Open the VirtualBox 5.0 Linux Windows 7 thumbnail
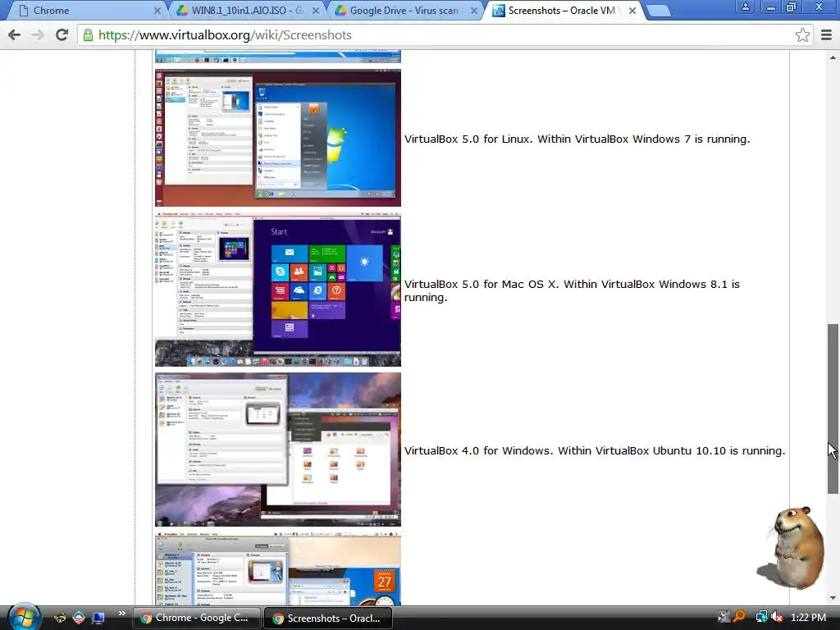The height and width of the screenshot is (630, 840). click(277, 138)
